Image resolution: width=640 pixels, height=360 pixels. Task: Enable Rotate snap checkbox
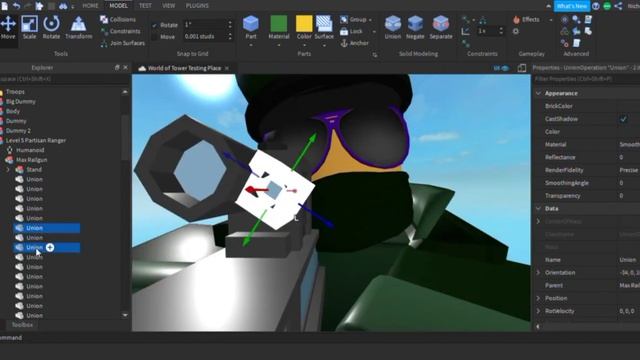point(155,25)
